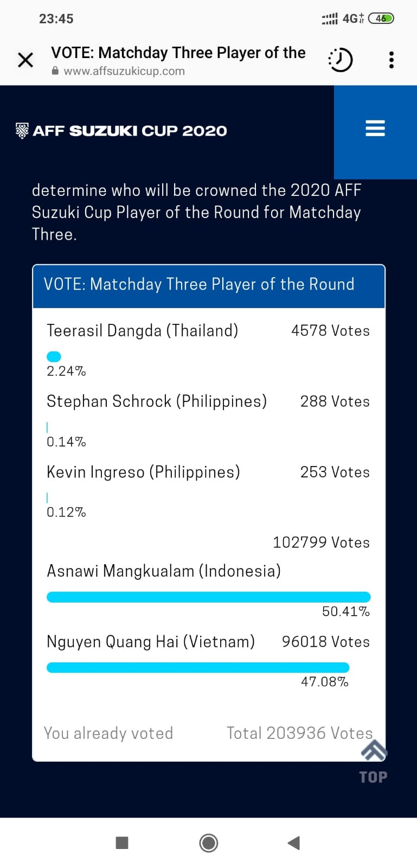Close the browser tab with X icon

pyautogui.click(x=25, y=60)
